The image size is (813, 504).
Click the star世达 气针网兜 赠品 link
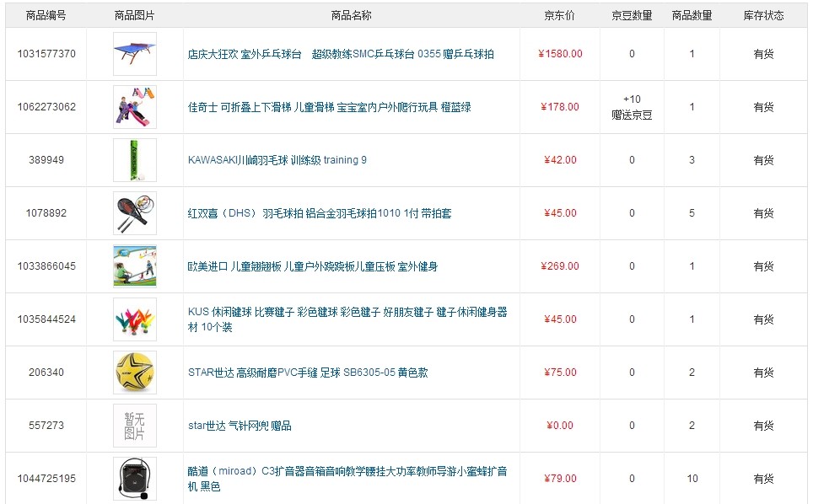(x=240, y=426)
